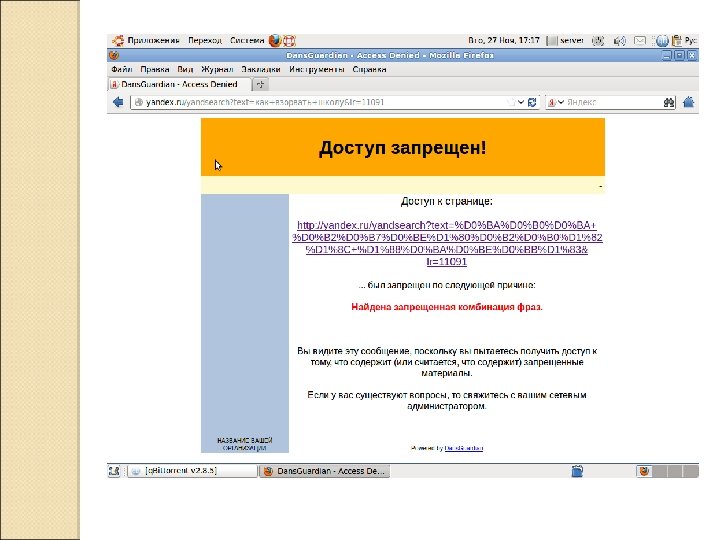Click the blocked yandex.ru URL link
Screen dimensions: 720x540
[447, 243]
